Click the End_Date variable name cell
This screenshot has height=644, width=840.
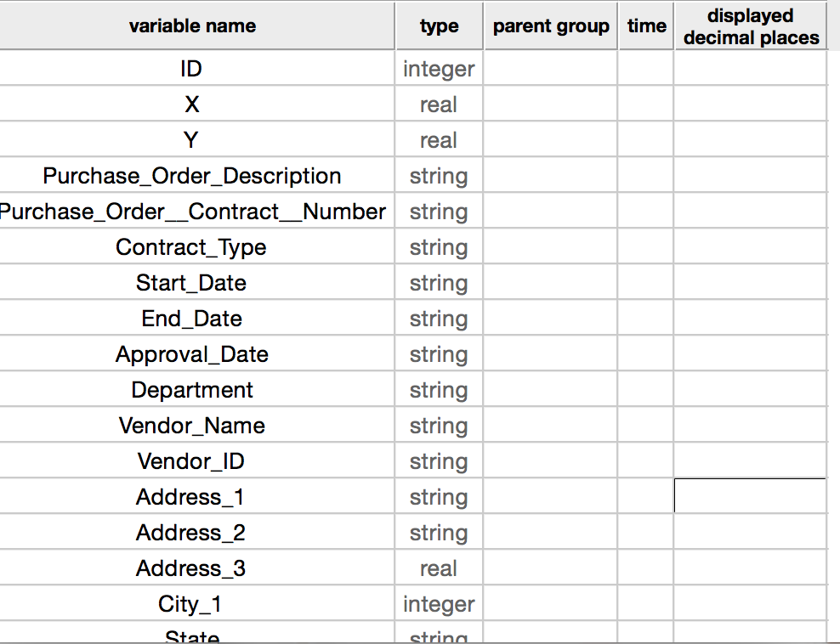192,319
